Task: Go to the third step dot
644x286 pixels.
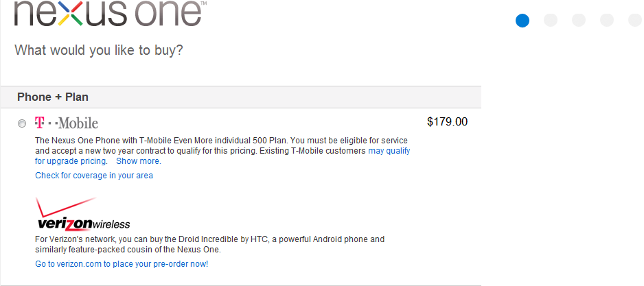Action: click(579, 20)
